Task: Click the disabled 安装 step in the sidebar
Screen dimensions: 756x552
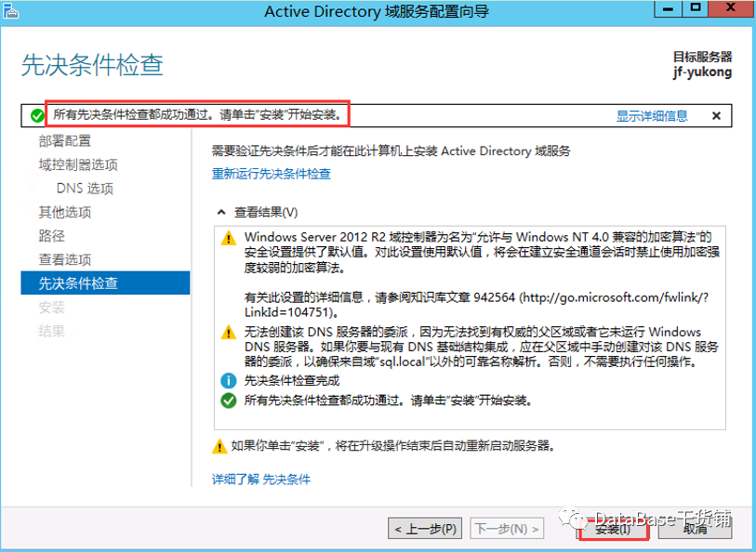Action: point(51,307)
